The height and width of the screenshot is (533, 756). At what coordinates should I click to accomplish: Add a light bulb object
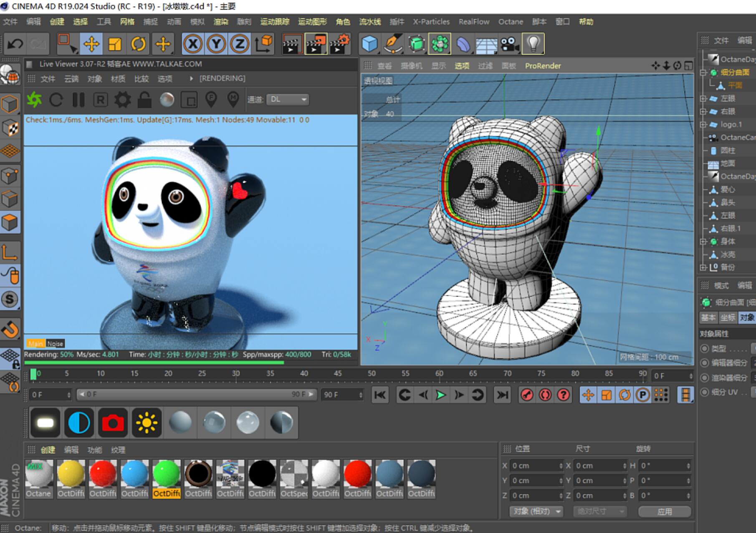[533, 44]
